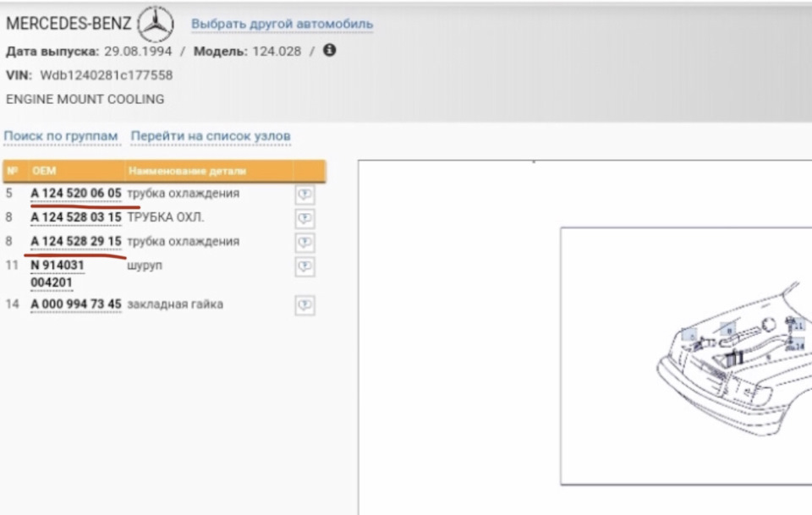Open part number A 000 994 73 45

tap(76, 304)
